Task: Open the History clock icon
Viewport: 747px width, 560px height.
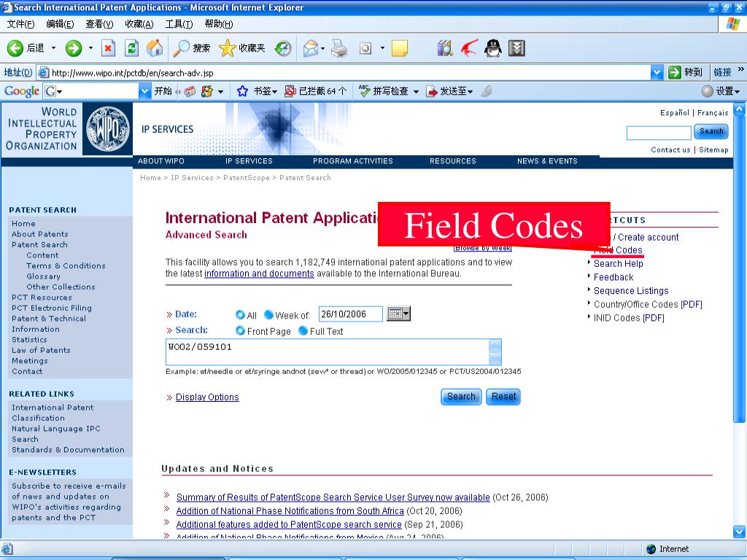Action: (x=283, y=48)
